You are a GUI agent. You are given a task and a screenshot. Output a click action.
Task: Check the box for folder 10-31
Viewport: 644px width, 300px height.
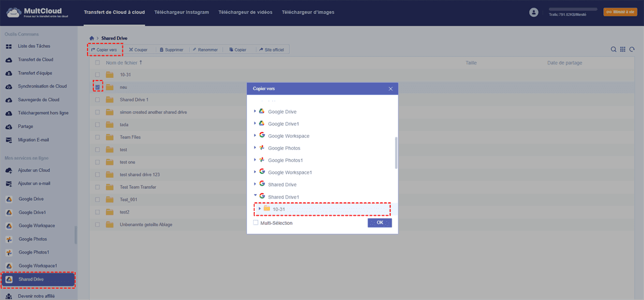click(98, 75)
